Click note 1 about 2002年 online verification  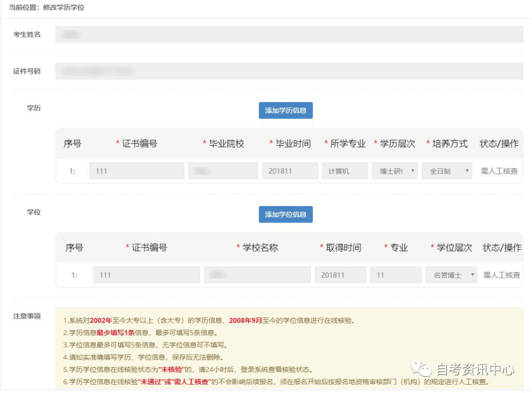coord(209,321)
